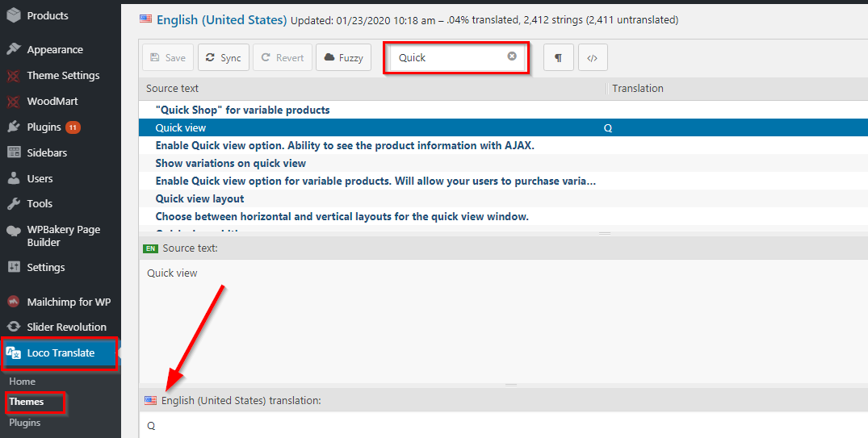Go to Loco Translate Plugins submenu
This screenshot has height=438, width=868.
coord(25,423)
